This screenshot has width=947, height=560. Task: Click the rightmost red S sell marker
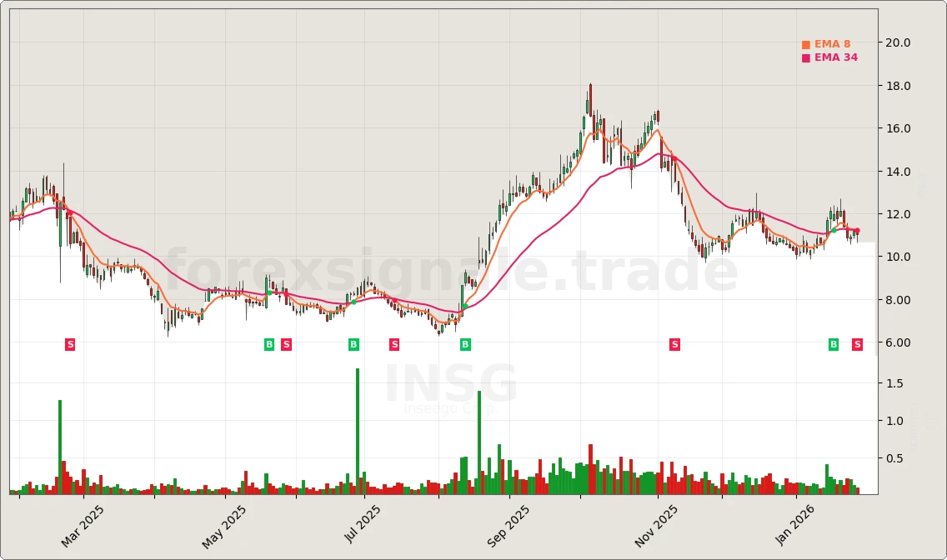click(856, 344)
